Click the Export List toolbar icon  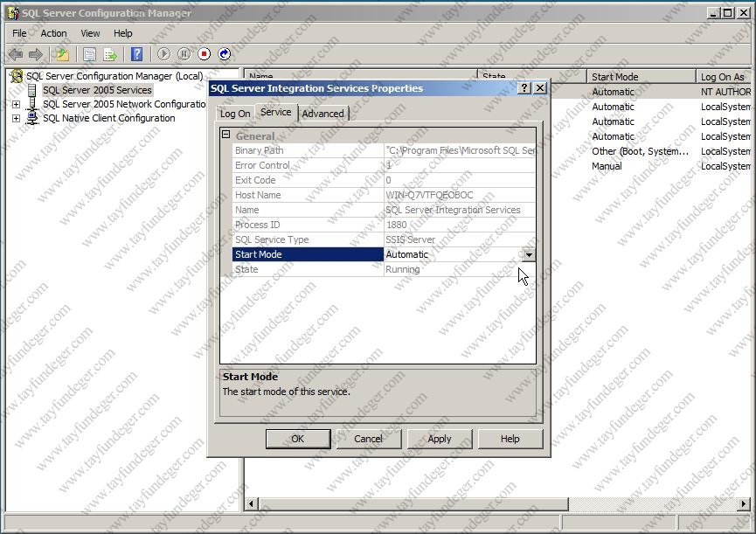pyautogui.click(x=110, y=54)
